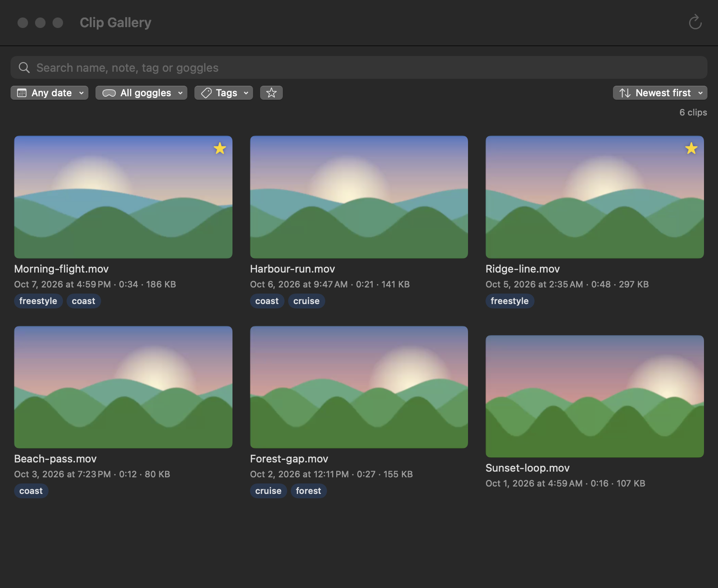Click the Morning-flight.mov file name
The height and width of the screenshot is (588, 718).
point(61,269)
